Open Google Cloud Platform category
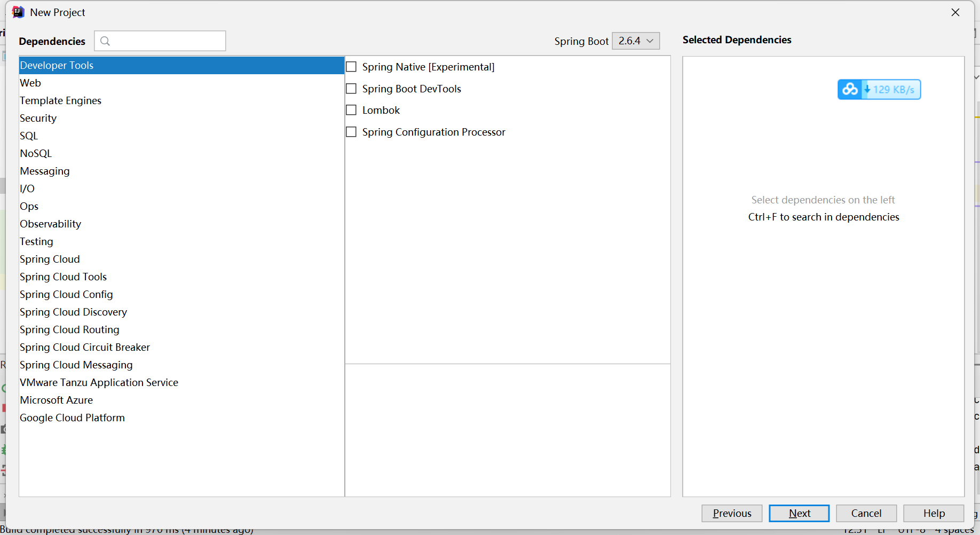 [x=181, y=418]
